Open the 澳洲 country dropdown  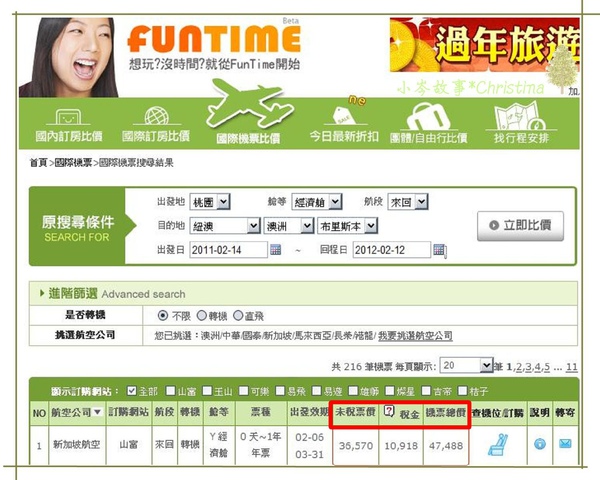[289, 226]
